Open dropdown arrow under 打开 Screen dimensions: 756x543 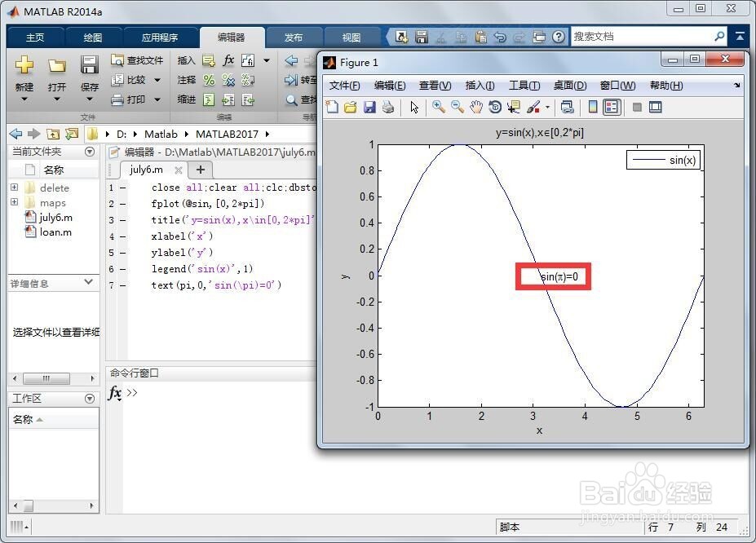pos(57,99)
